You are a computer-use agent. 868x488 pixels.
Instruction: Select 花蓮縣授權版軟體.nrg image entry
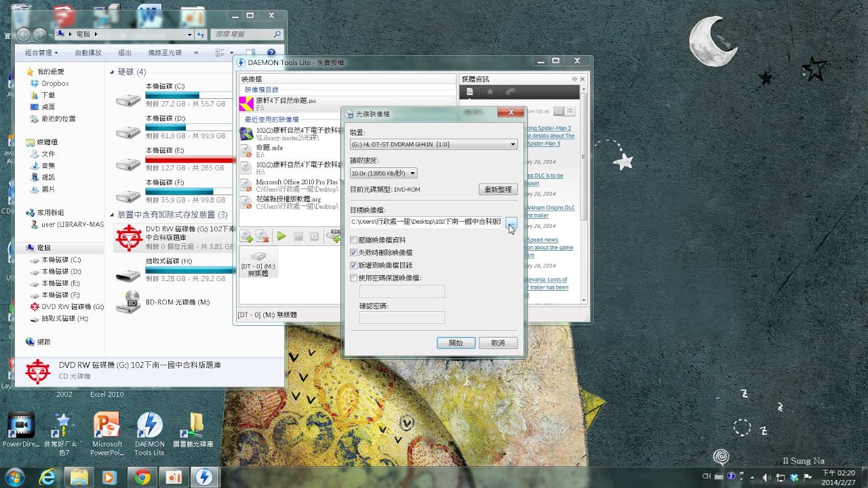tap(290, 202)
